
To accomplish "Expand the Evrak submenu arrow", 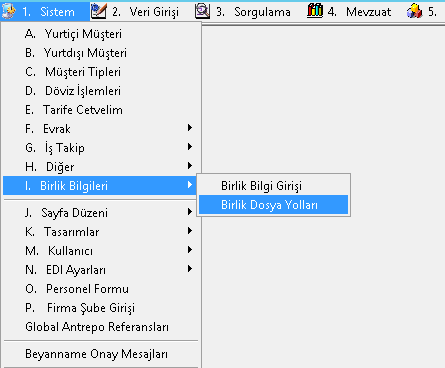I will tap(190, 128).
